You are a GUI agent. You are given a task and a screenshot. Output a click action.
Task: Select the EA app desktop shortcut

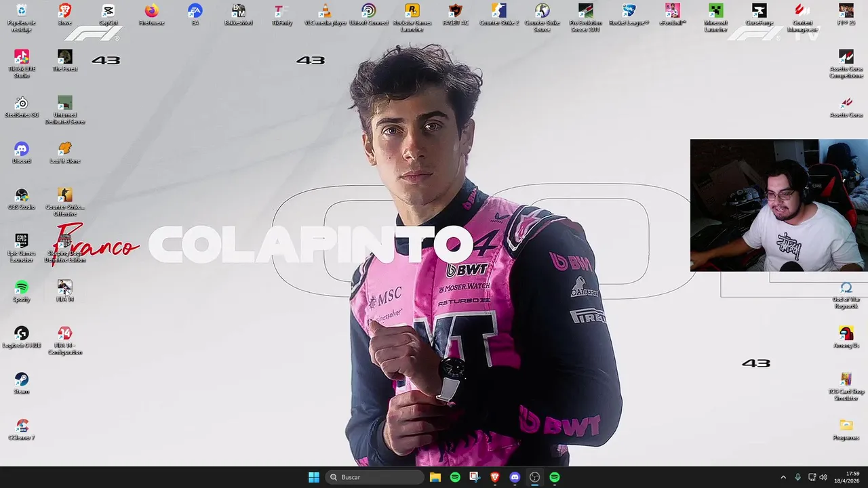point(195,14)
